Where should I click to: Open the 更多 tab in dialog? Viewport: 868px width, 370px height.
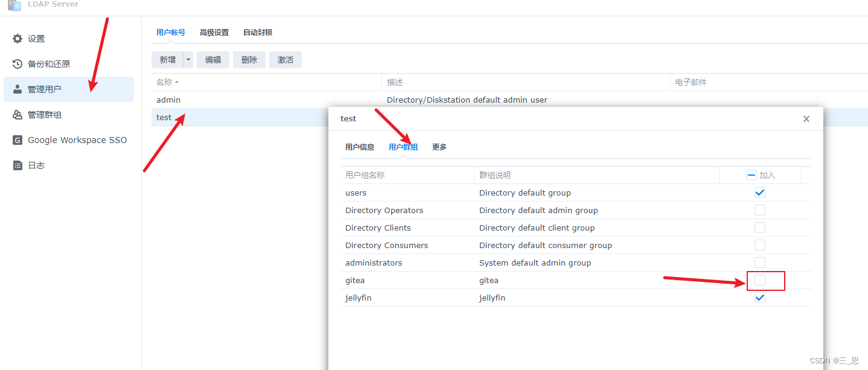coord(439,147)
